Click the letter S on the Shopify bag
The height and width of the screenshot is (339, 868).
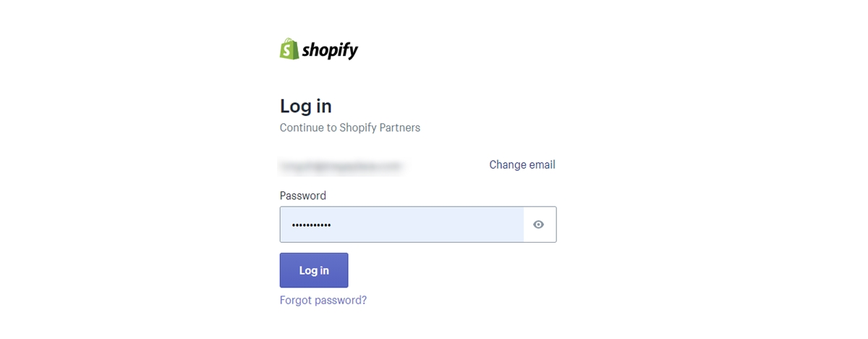[289, 51]
